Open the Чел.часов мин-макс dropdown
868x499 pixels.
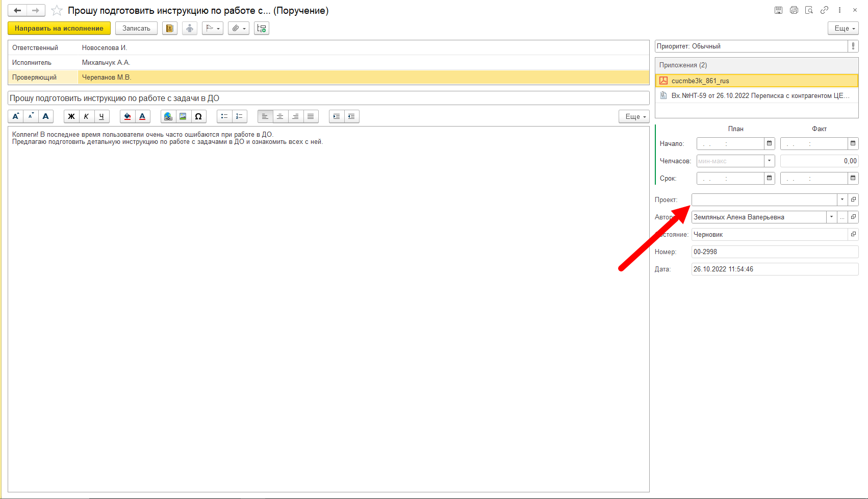(x=770, y=161)
